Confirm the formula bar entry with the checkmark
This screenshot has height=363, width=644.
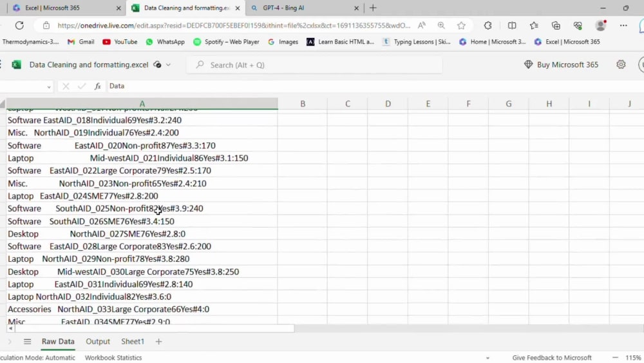click(x=82, y=86)
